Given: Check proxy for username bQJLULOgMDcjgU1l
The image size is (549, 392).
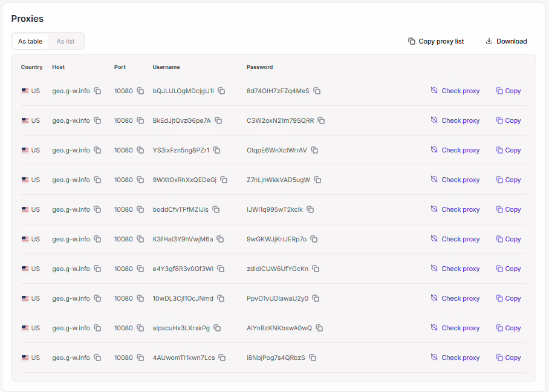Looking at the screenshot, I should pos(455,91).
